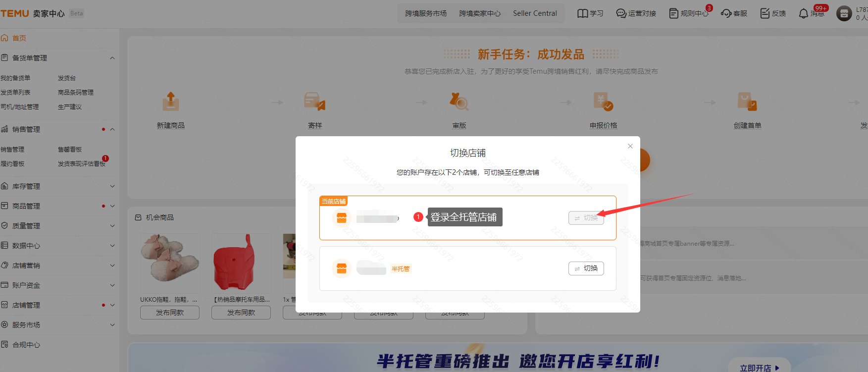Click 发布同款 under the slippers product

(x=170, y=313)
